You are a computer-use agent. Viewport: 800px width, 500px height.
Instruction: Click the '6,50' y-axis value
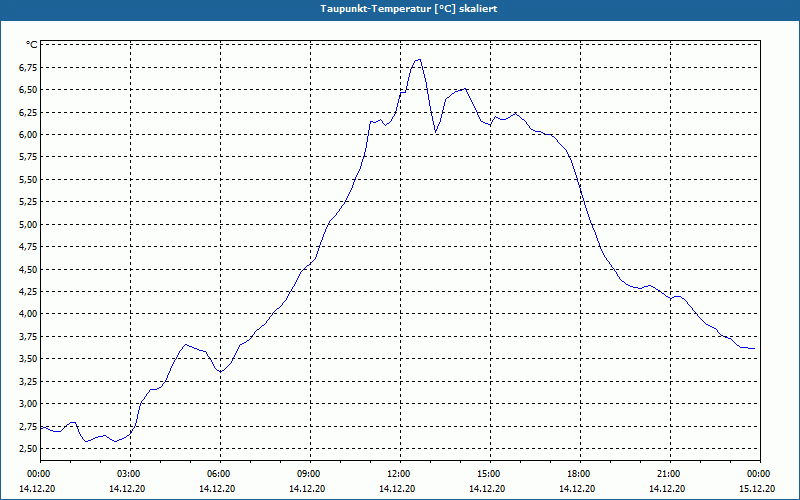point(29,90)
